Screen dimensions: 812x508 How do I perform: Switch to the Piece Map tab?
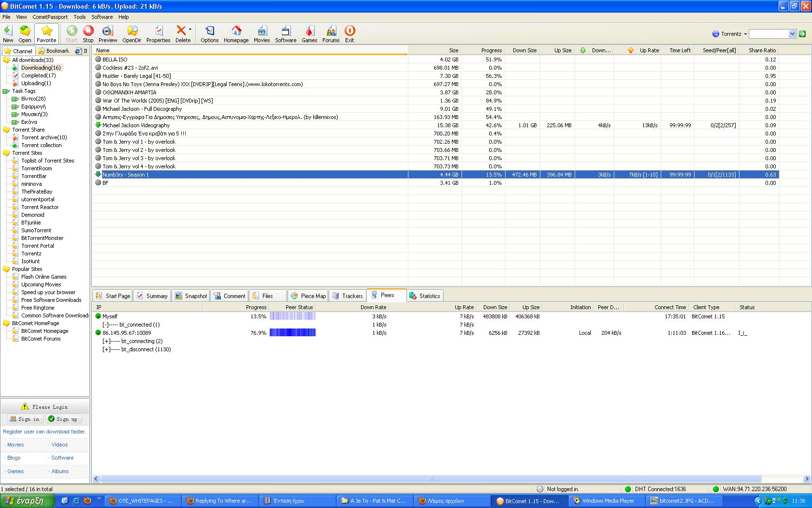point(308,296)
